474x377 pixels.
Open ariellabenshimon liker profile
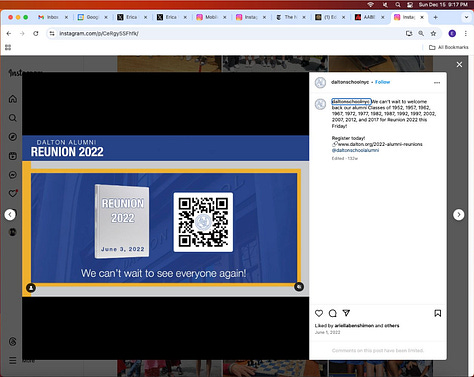[x=354, y=326]
